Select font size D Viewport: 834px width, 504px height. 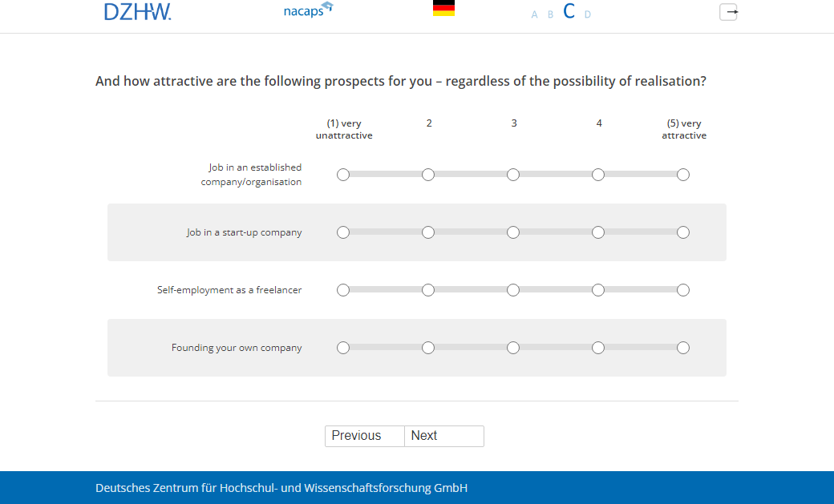[588, 14]
